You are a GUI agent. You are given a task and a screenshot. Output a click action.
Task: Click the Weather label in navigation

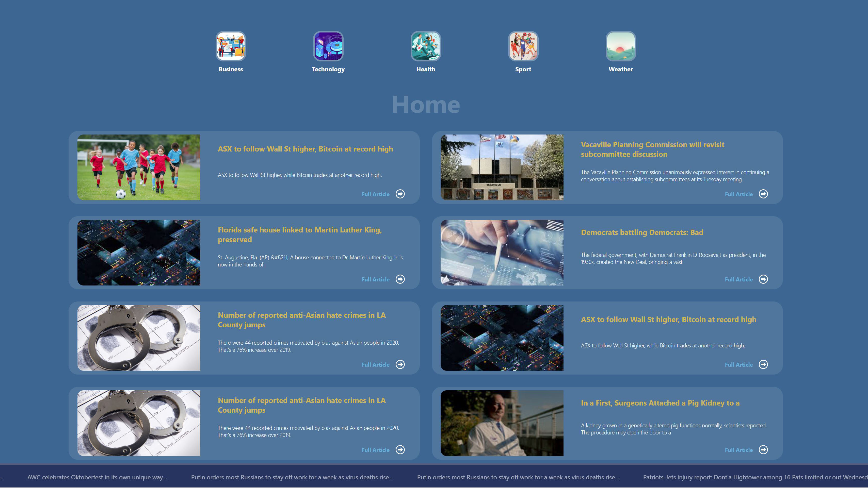tap(620, 69)
